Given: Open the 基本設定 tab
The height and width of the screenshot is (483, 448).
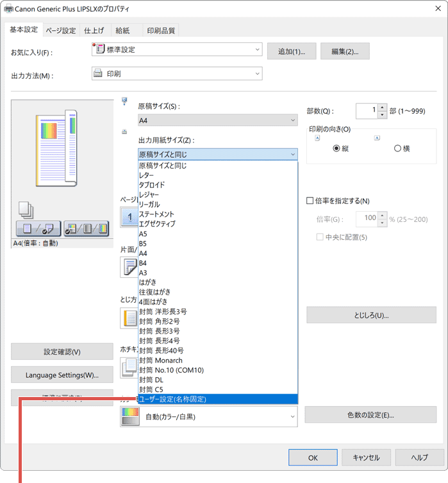Looking at the screenshot, I should click(x=23, y=30).
